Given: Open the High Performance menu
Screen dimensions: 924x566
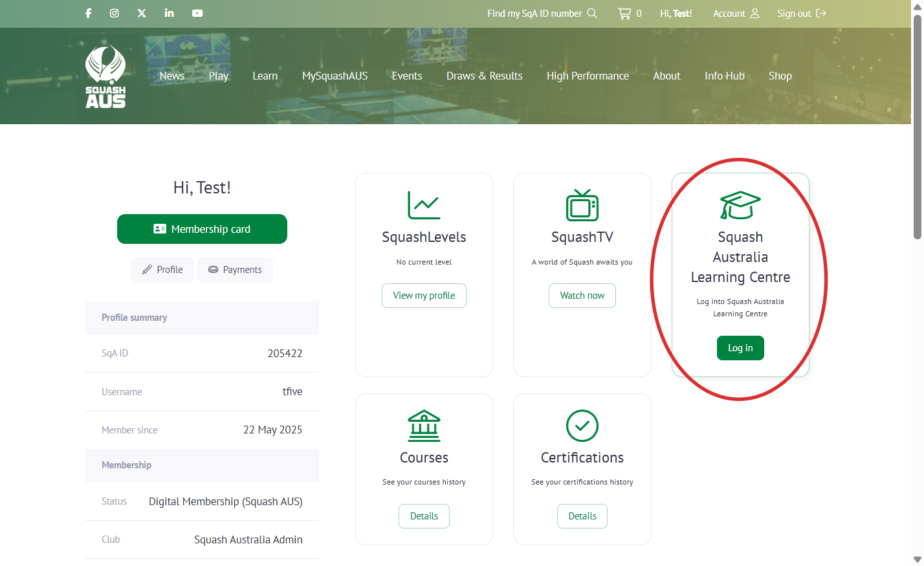Looking at the screenshot, I should 588,76.
